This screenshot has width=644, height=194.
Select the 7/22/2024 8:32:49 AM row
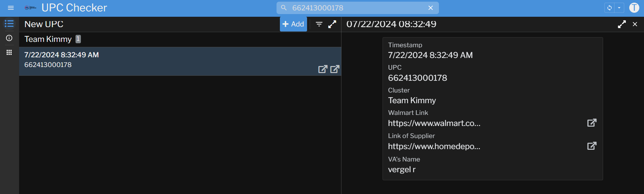click(134, 60)
